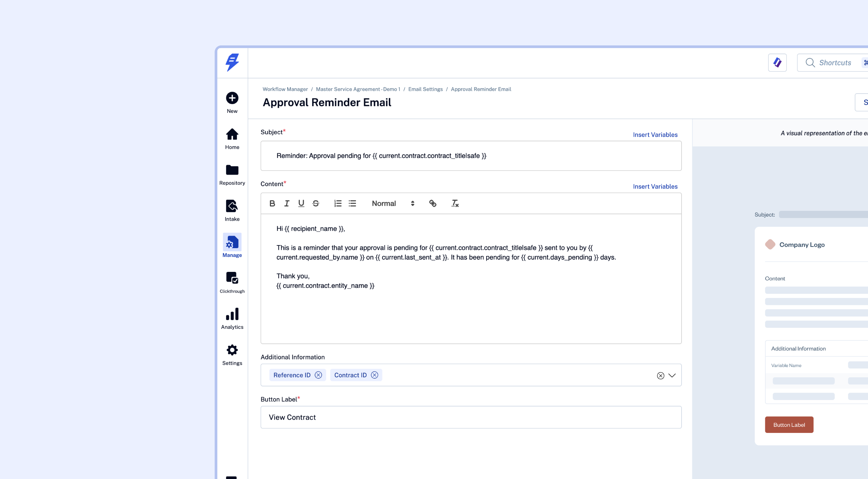Click the preview Button Label button
This screenshot has width=868, height=479.
[789, 425]
